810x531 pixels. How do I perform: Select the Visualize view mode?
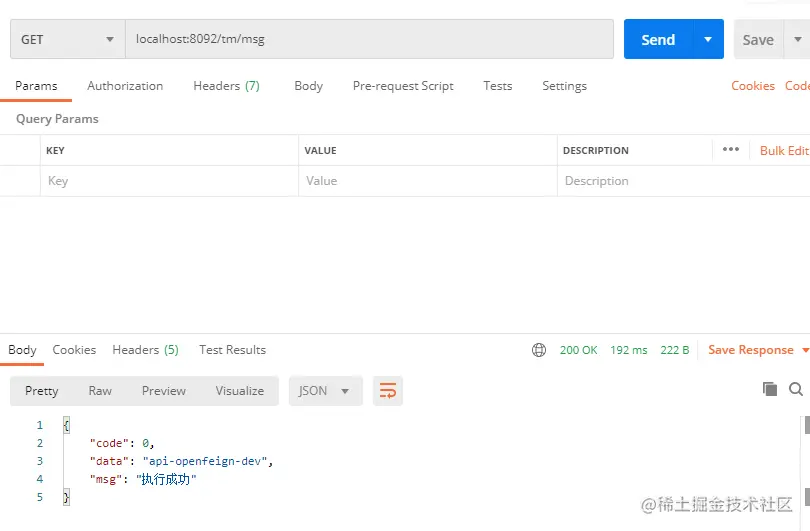pyautogui.click(x=240, y=391)
